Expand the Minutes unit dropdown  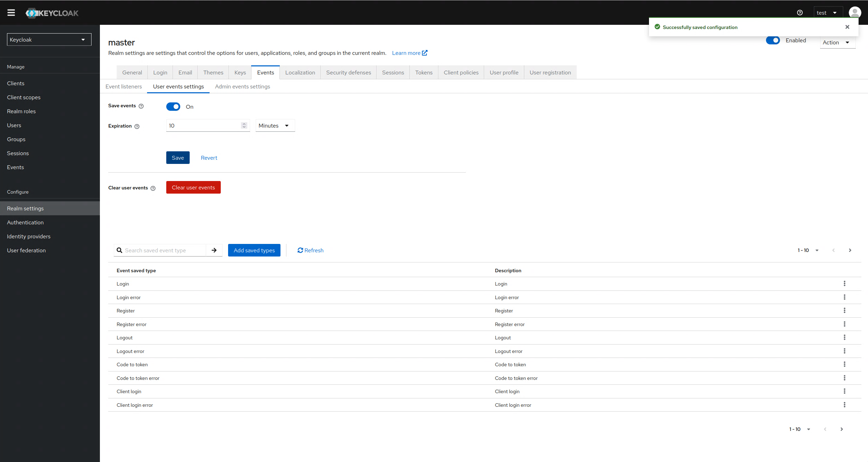pyautogui.click(x=275, y=125)
